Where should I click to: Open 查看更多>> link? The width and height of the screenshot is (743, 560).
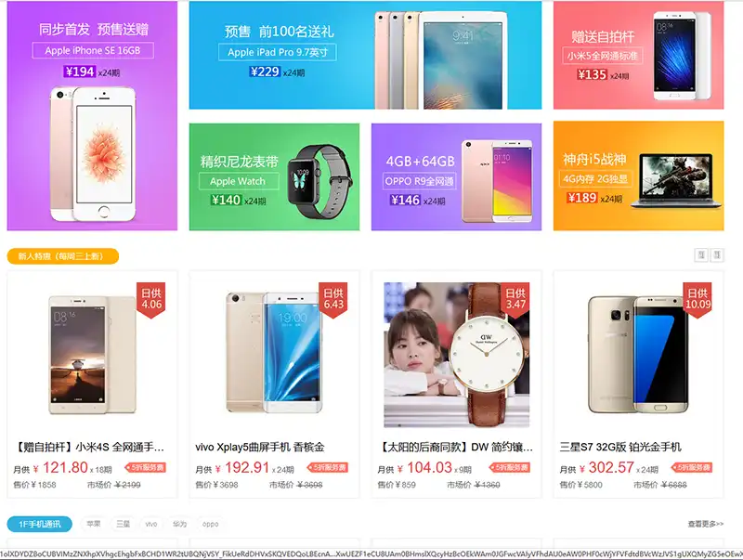[706, 524]
